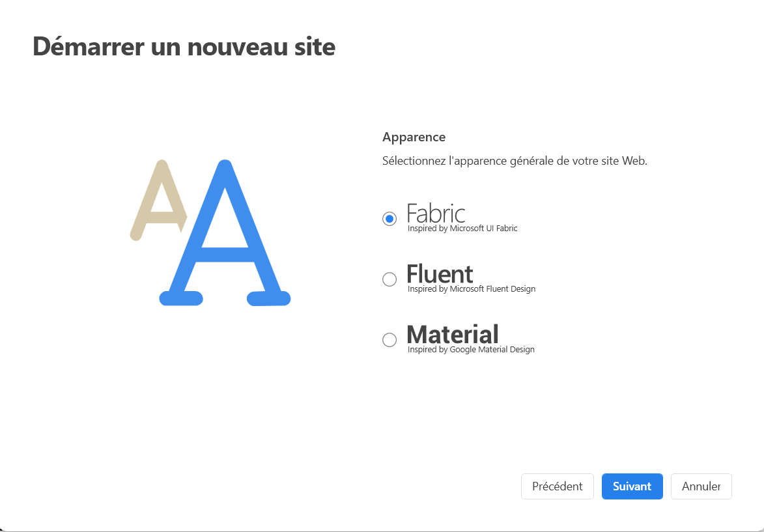The height and width of the screenshot is (532, 764).
Task: Click 'Inspired by Google Material Design' caption
Action: tap(471, 349)
